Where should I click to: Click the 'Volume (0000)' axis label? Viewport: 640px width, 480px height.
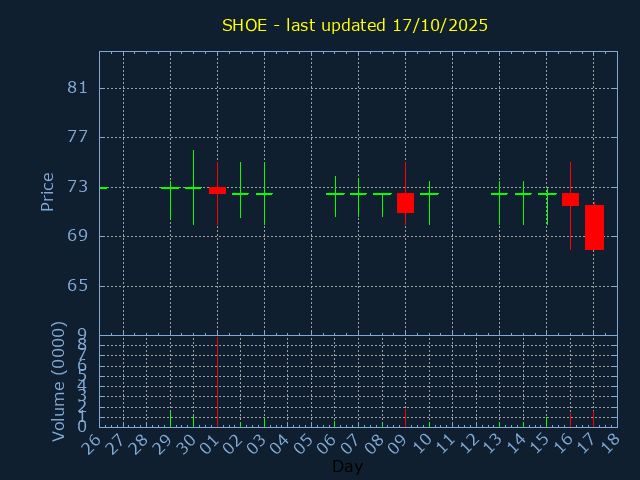click(x=59, y=381)
